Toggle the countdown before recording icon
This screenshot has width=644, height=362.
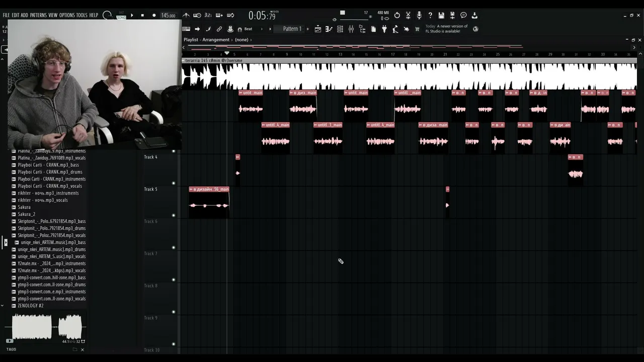point(208,16)
